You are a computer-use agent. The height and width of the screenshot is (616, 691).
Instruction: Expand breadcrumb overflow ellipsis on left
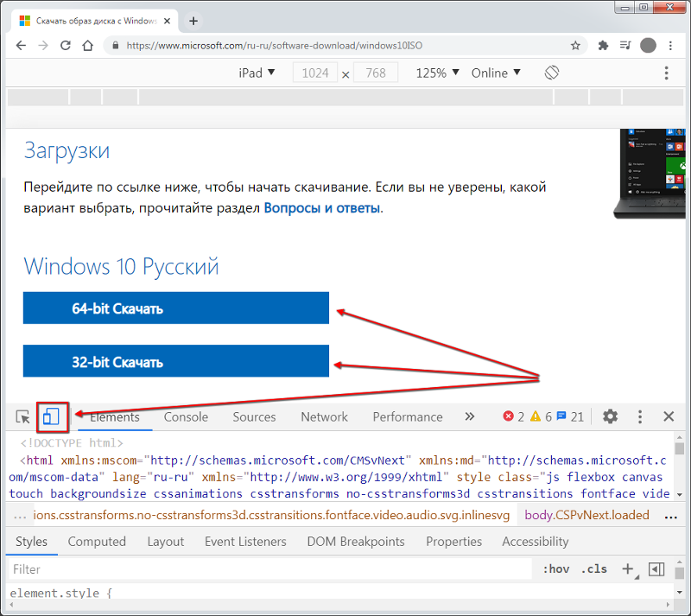point(20,516)
